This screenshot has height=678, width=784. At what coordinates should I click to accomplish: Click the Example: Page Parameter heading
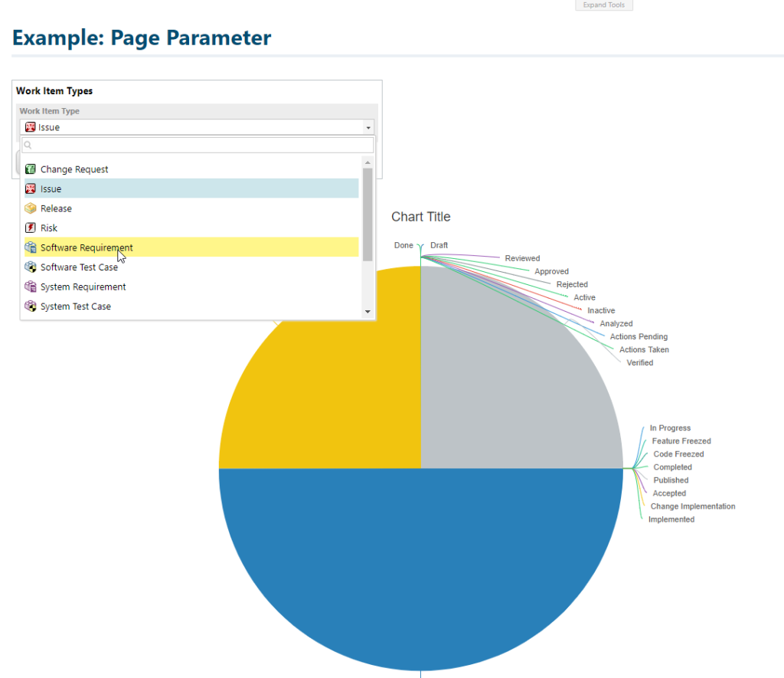pyautogui.click(x=141, y=38)
